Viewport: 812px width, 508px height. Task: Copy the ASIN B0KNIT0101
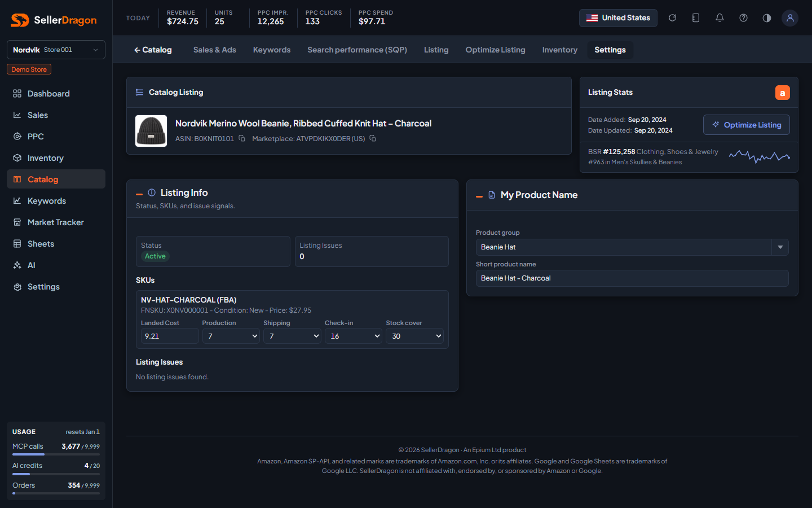242,138
